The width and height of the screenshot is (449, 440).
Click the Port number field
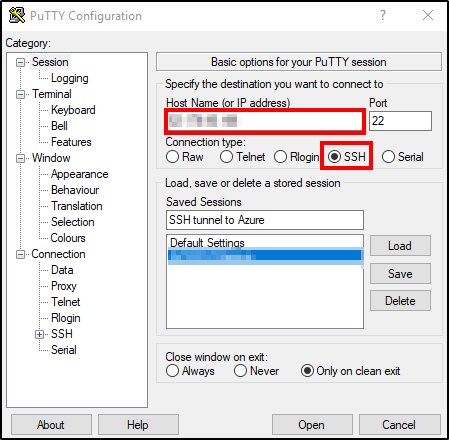(x=400, y=121)
